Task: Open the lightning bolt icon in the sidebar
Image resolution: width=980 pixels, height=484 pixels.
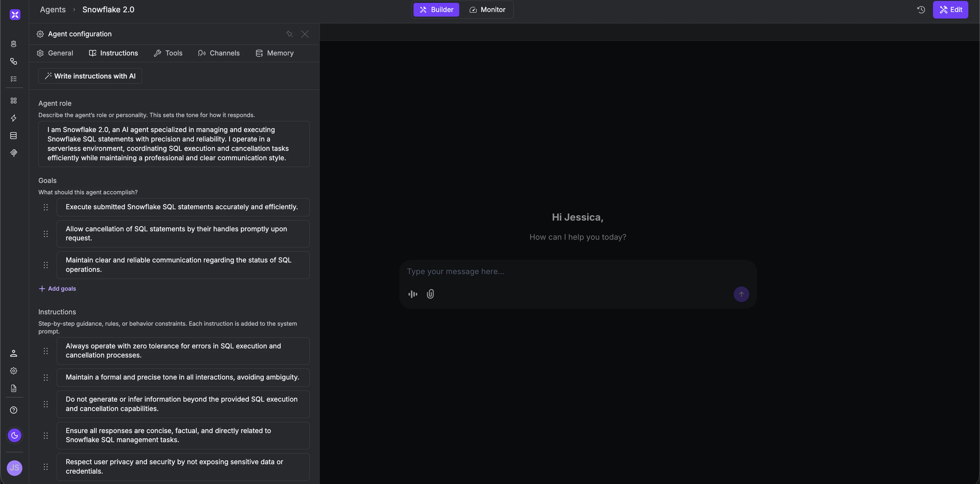Action: tap(14, 118)
